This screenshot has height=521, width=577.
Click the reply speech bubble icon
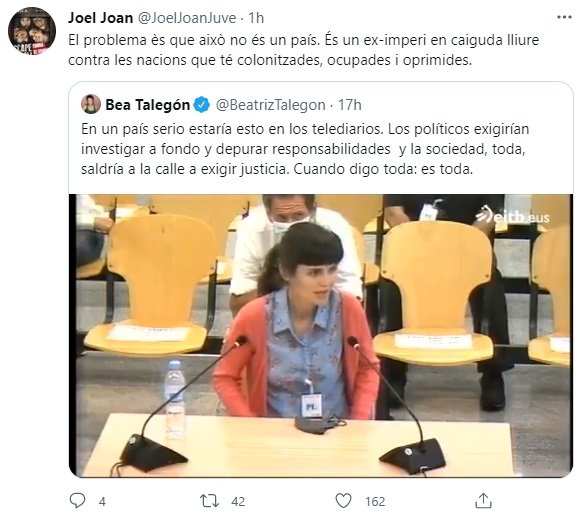click(x=77, y=501)
